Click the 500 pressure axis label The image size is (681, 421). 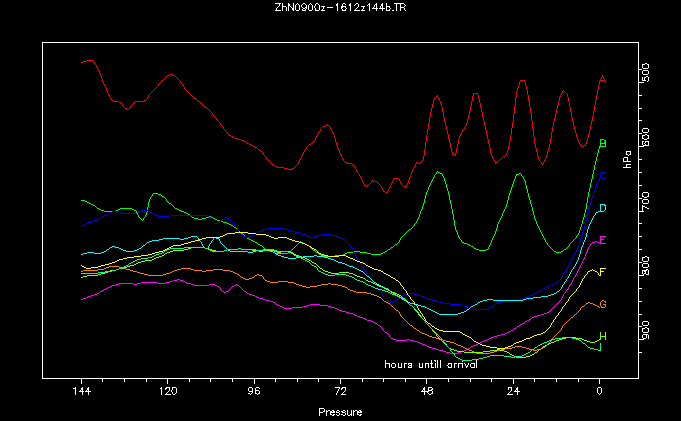(x=645, y=73)
